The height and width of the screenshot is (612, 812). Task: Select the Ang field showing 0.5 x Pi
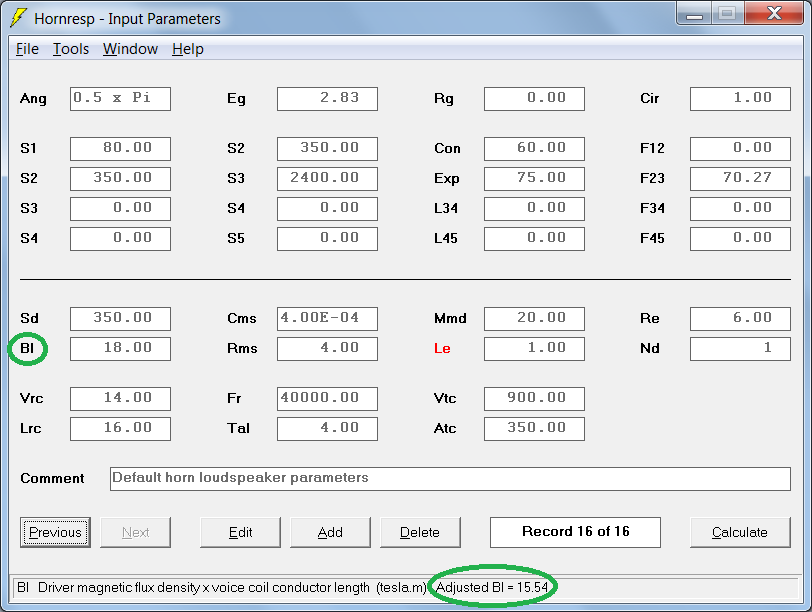tap(120, 99)
